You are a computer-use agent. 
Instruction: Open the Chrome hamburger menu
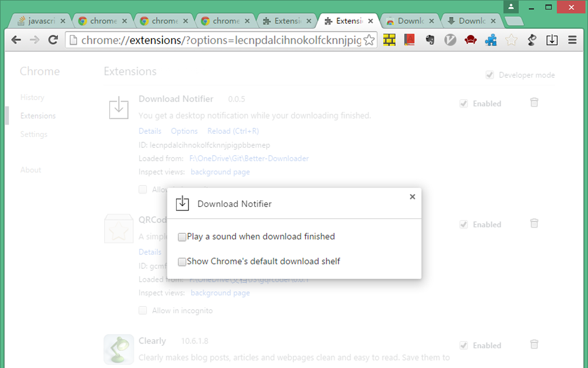click(572, 40)
